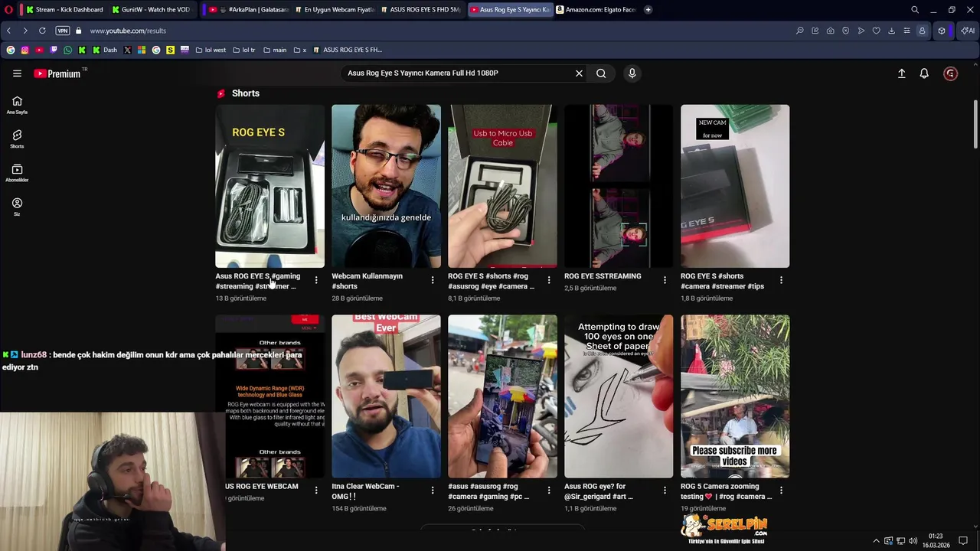Open a new browser tab with plus
This screenshot has height=551, width=980.
click(648, 10)
